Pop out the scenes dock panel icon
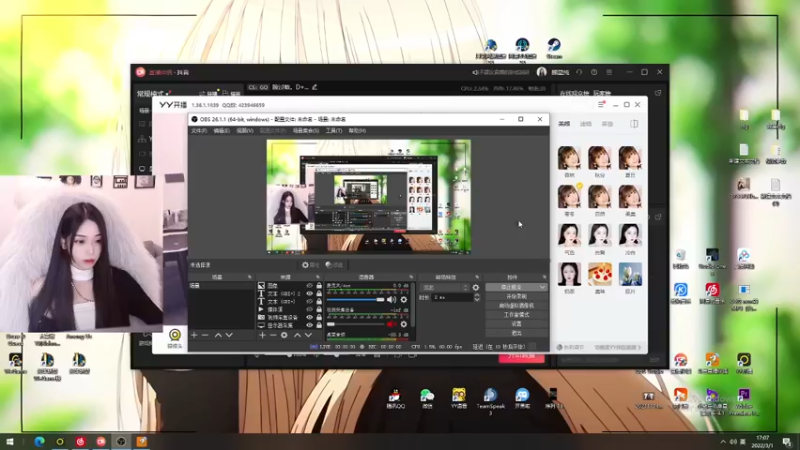This screenshot has height=450, width=800. [249, 277]
